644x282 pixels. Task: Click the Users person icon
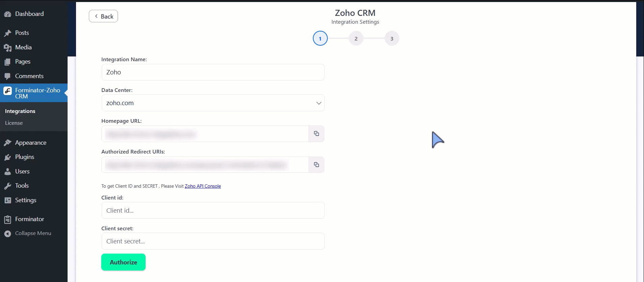[x=7, y=172]
